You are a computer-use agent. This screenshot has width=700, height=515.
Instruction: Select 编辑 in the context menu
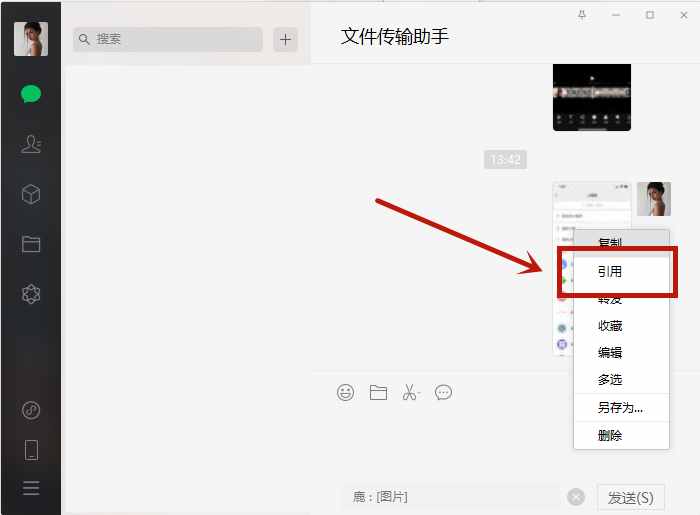[621, 353]
